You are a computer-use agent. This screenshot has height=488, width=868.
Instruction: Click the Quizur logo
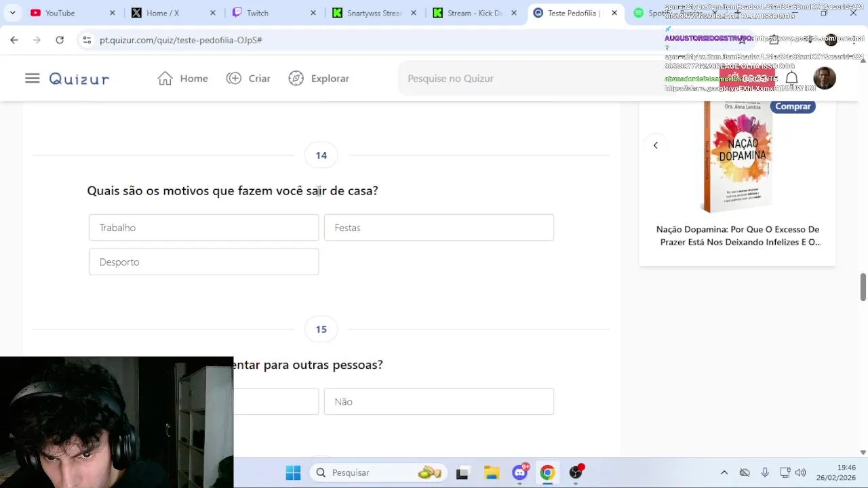(x=79, y=79)
